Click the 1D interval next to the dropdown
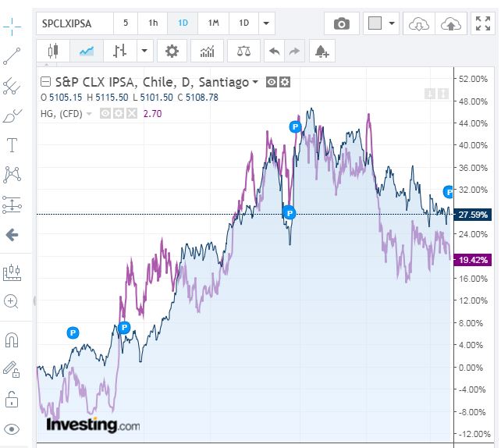This screenshot has width=501, height=448. (x=243, y=23)
